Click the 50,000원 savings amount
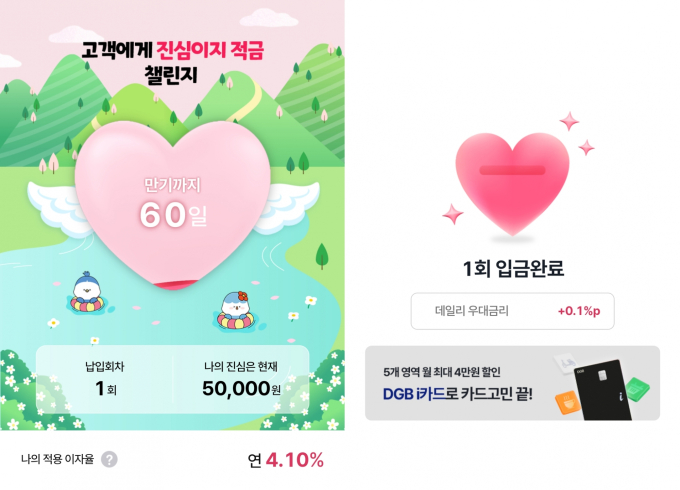The image size is (680, 490). (242, 388)
